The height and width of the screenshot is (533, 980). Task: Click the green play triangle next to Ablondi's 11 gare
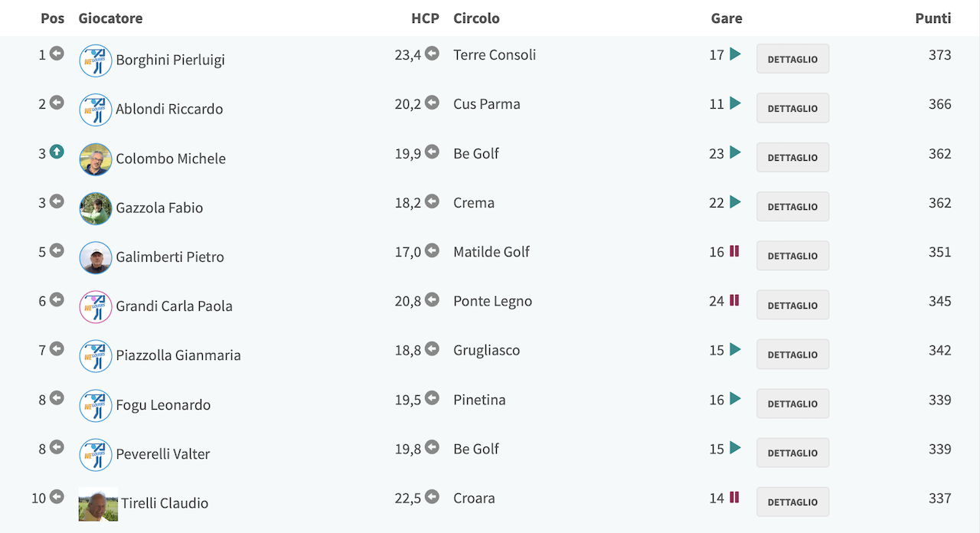pos(735,103)
